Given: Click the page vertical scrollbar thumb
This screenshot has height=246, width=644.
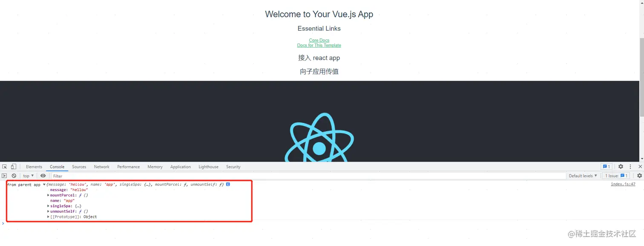Looking at the screenshot, I should pyautogui.click(x=641, y=77).
